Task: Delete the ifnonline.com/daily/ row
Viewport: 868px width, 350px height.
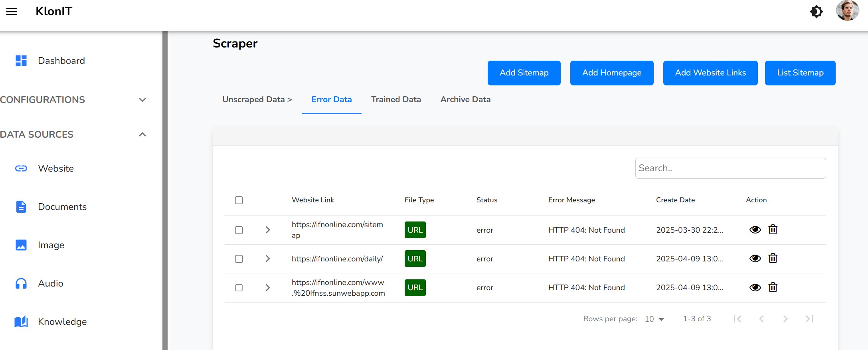Action: coord(773,259)
